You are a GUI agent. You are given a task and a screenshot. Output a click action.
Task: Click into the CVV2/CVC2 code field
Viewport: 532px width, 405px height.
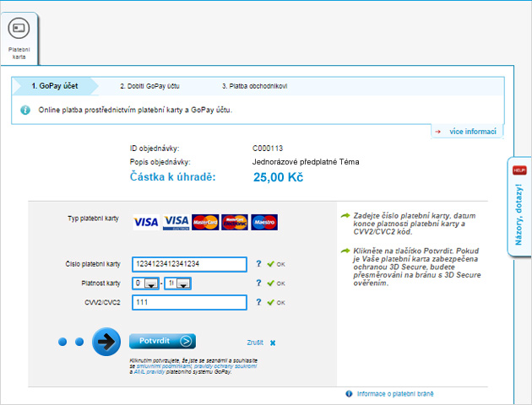(188, 302)
